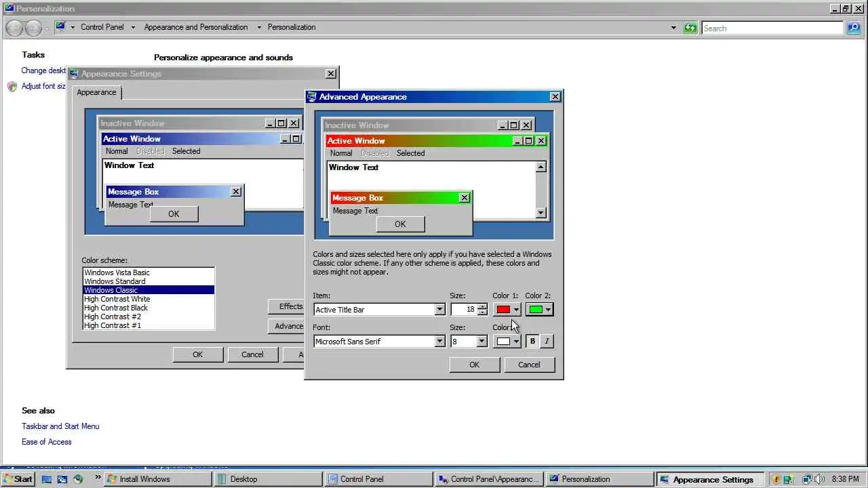Viewport: 868px width, 488px height.
Task: Decrease item size with the down spinner
Action: click(x=482, y=312)
